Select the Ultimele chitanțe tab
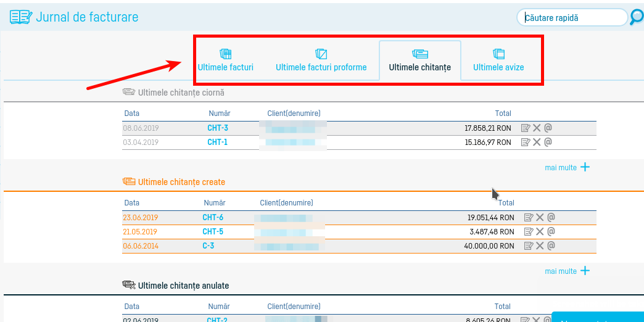 coord(419,60)
